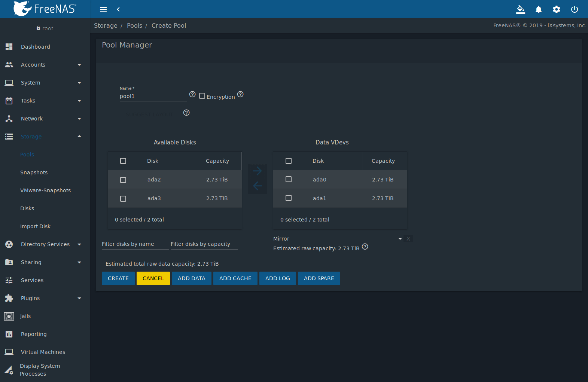Check the ada2 disk checkbox
This screenshot has width=588, height=382.
(x=123, y=180)
